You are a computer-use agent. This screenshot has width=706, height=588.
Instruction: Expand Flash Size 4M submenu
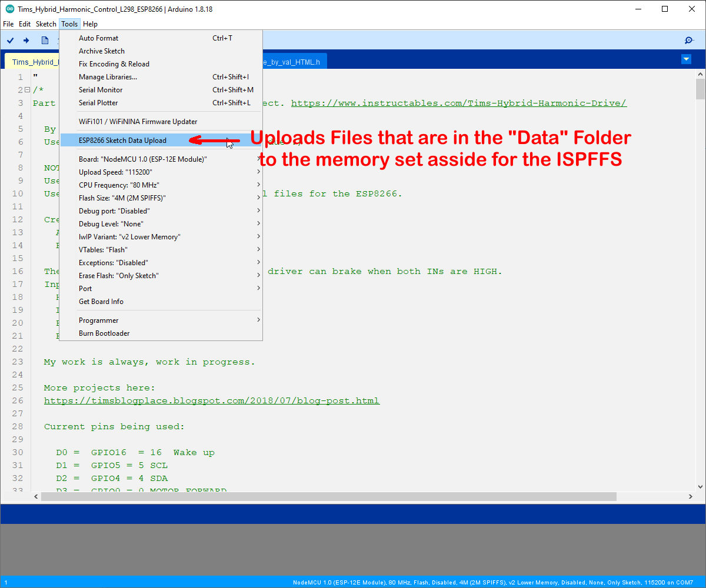tap(161, 198)
